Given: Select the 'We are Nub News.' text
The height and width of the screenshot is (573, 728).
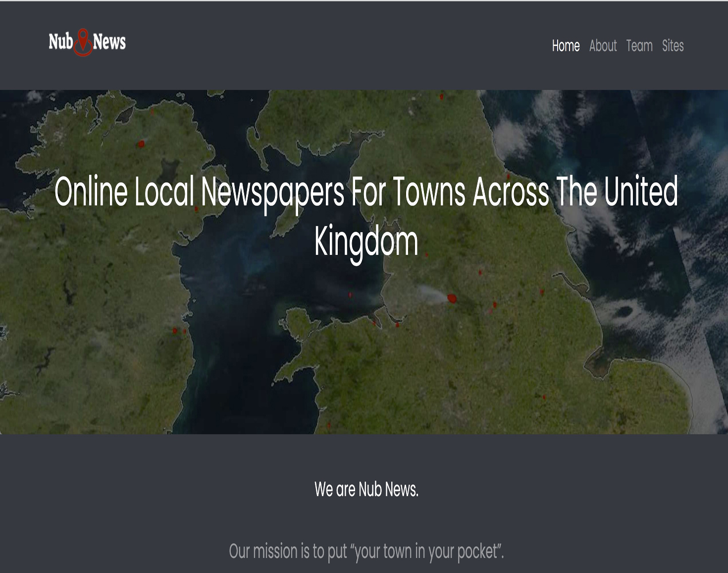Looking at the screenshot, I should [366, 489].
